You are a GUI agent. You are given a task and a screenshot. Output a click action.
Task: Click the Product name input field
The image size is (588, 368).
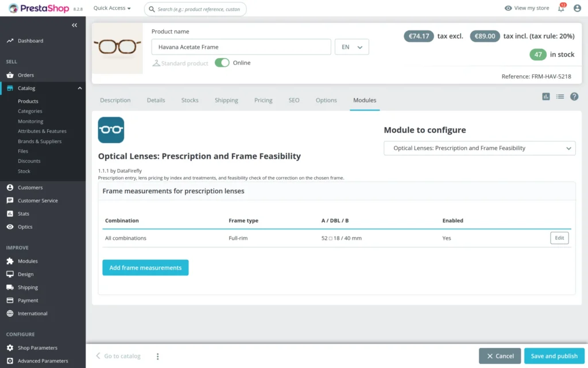tap(241, 47)
